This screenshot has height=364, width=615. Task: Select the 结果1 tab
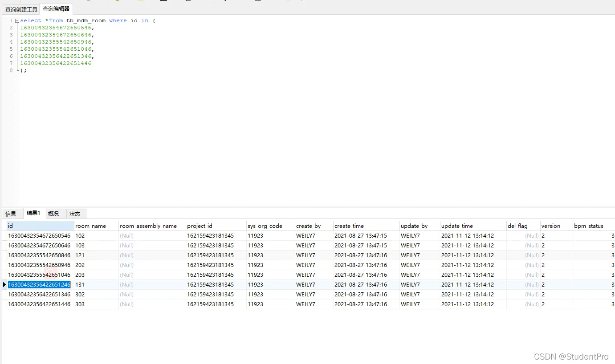pyautogui.click(x=33, y=213)
